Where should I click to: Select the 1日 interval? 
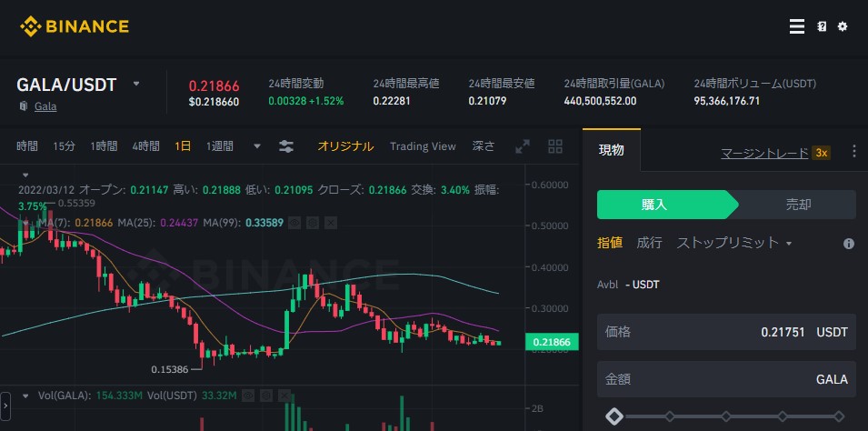(183, 146)
